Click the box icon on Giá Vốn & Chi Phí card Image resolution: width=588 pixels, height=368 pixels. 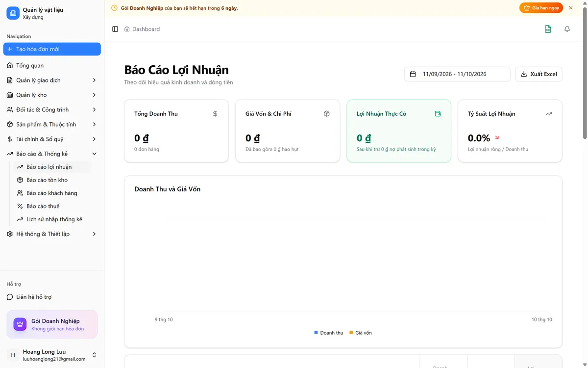point(326,114)
